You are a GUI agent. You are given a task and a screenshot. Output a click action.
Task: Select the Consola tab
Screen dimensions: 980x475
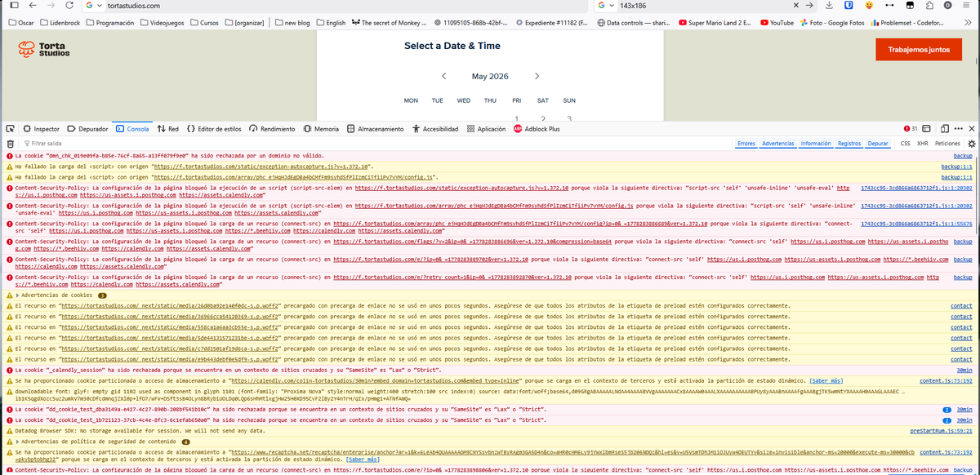pyautogui.click(x=132, y=129)
